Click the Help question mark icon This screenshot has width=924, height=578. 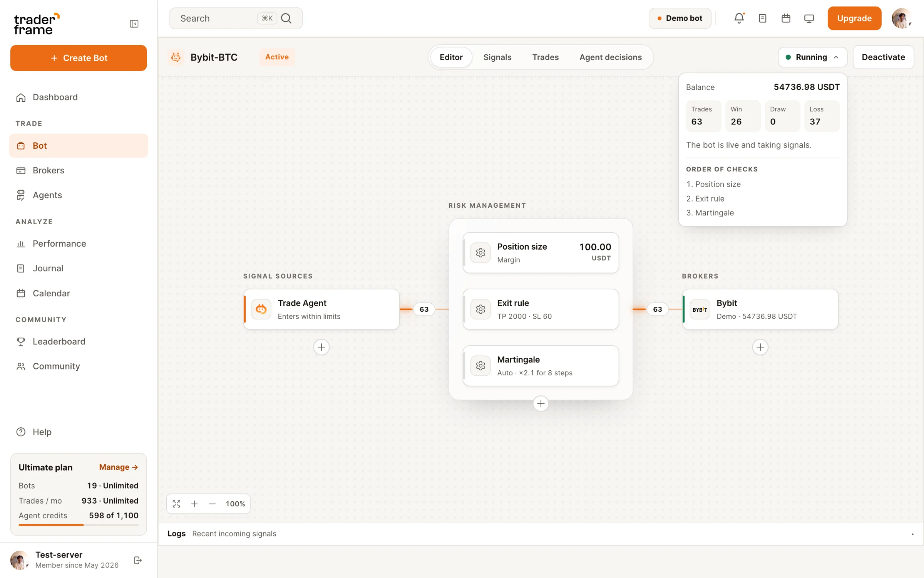tap(21, 432)
